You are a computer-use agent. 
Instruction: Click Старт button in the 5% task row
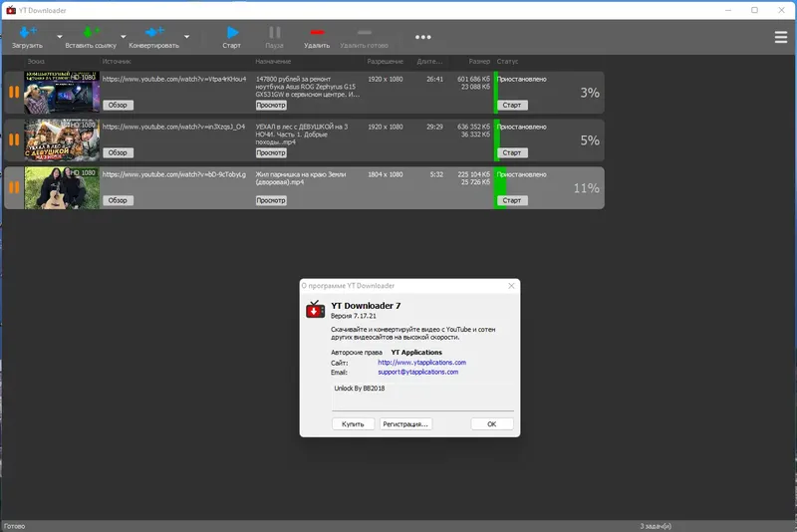click(x=512, y=153)
